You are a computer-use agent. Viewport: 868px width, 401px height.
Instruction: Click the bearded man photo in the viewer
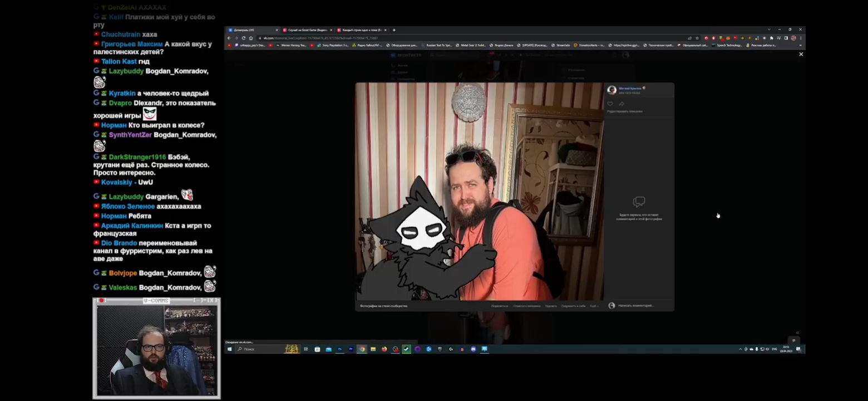click(x=480, y=192)
